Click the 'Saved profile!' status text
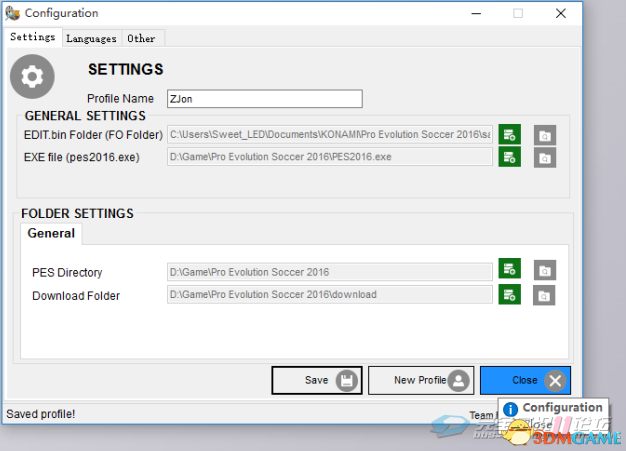This screenshot has height=451, width=626. click(x=41, y=414)
